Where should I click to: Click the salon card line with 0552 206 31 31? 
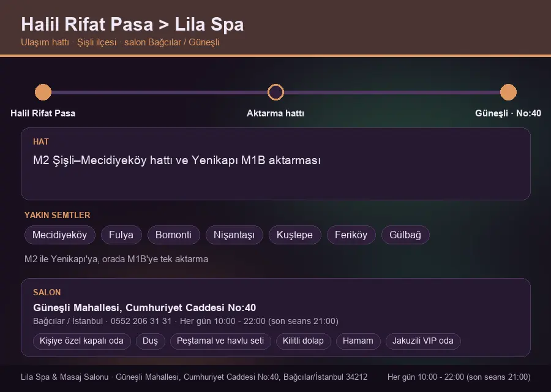tap(186, 321)
